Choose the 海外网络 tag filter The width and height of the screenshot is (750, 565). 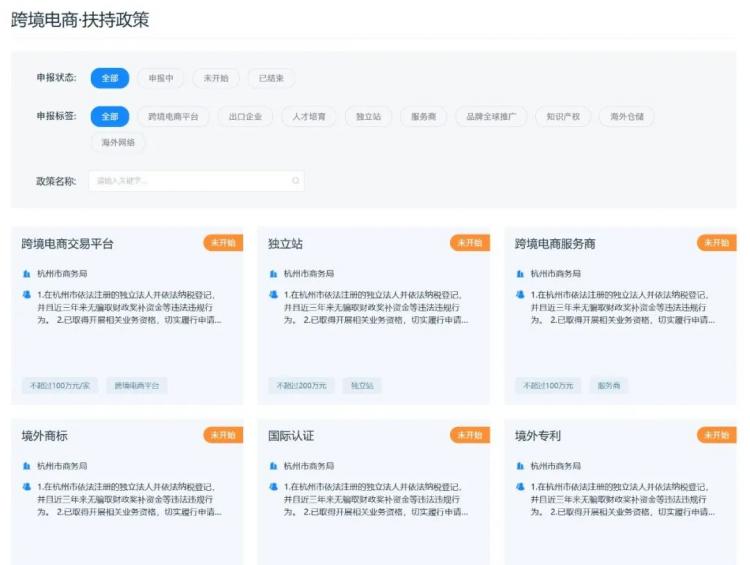tap(118, 142)
